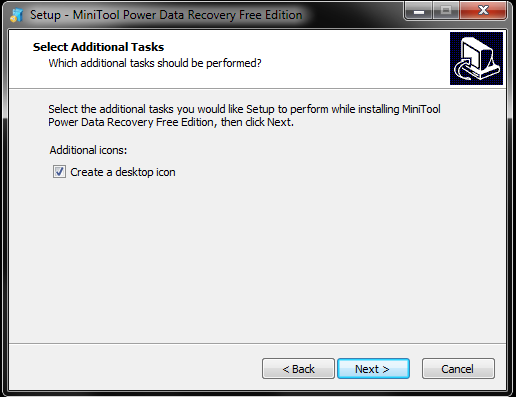Screen dimensions: 516x397
Task: Click 'Which additional tasks should be performed?' text
Action: (155, 63)
